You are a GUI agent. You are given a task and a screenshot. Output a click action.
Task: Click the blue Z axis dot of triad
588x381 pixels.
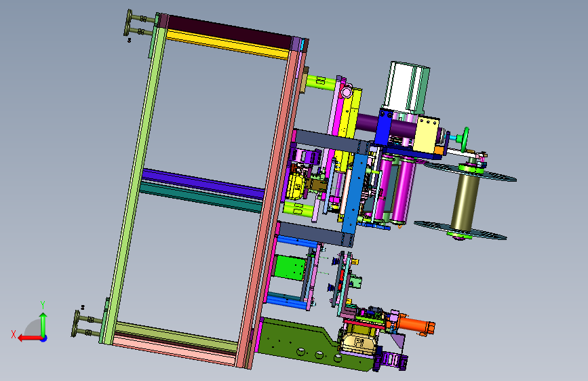[x=44, y=339]
